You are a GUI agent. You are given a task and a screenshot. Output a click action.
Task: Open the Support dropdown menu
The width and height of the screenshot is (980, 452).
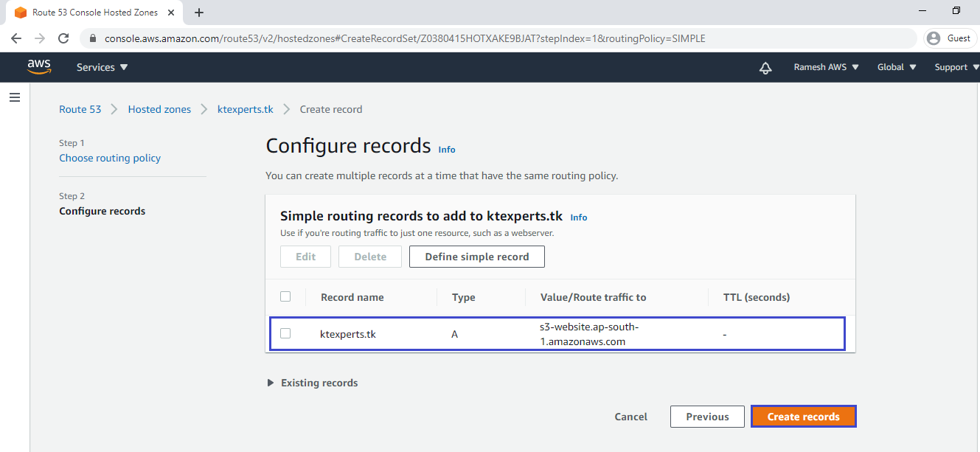956,67
